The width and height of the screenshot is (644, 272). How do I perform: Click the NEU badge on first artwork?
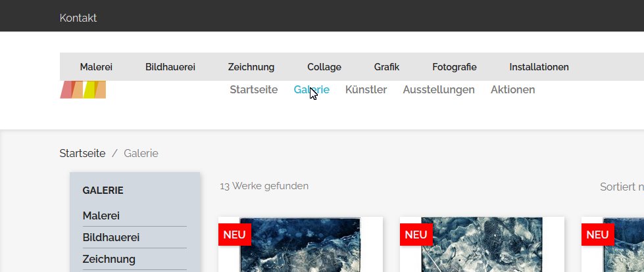[235, 235]
